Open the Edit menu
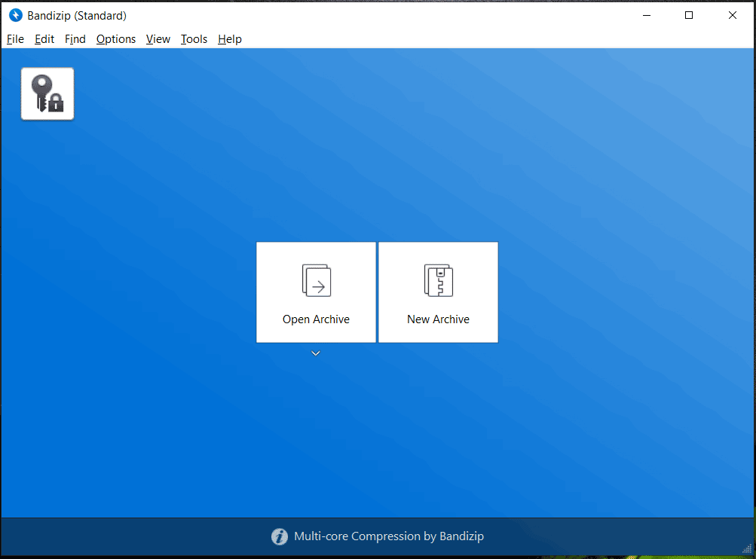This screenshot has height=559, width=756. [x=44, y=39]
